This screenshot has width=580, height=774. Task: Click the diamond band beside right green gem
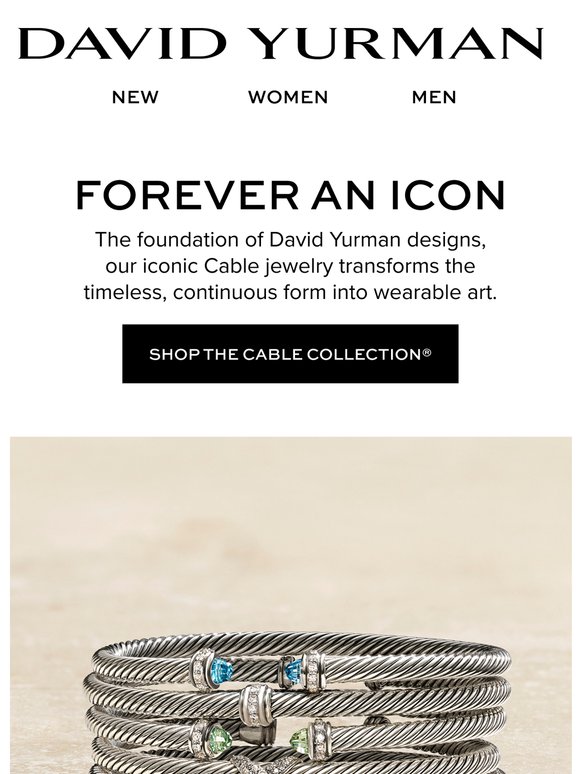[319, 738]
